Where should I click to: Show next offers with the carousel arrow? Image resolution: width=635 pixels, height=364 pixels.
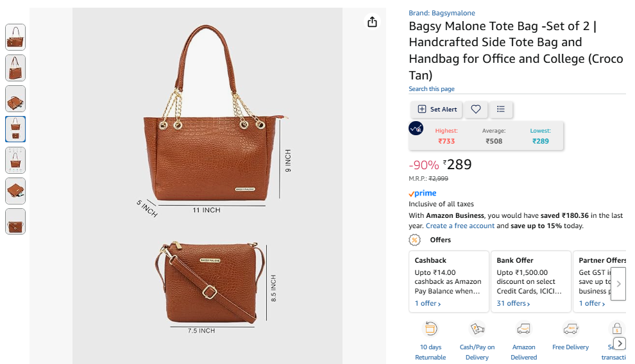click(x=618, y=284)
